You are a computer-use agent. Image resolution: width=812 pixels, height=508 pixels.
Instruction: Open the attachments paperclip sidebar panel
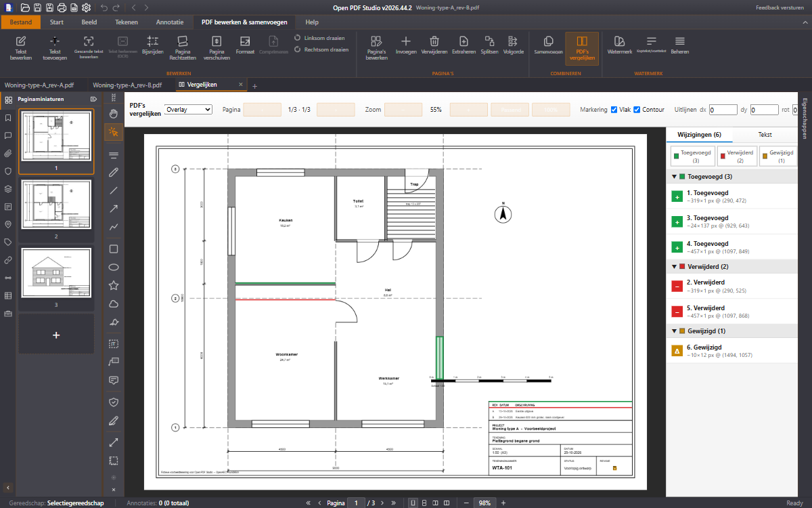(8, 153)
